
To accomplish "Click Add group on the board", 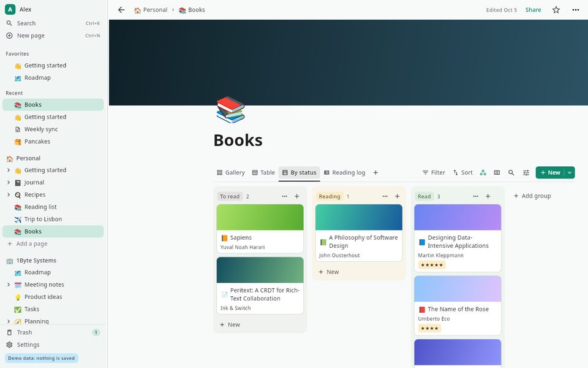I will [x=532, y=196].
